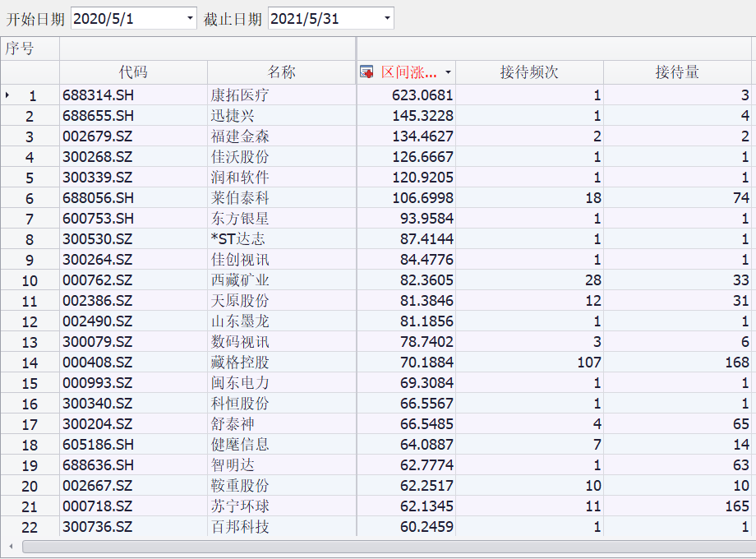This screenshot has width=756, height=559.
Task: Select value cell 623.0681
Action: coord(406,95)
